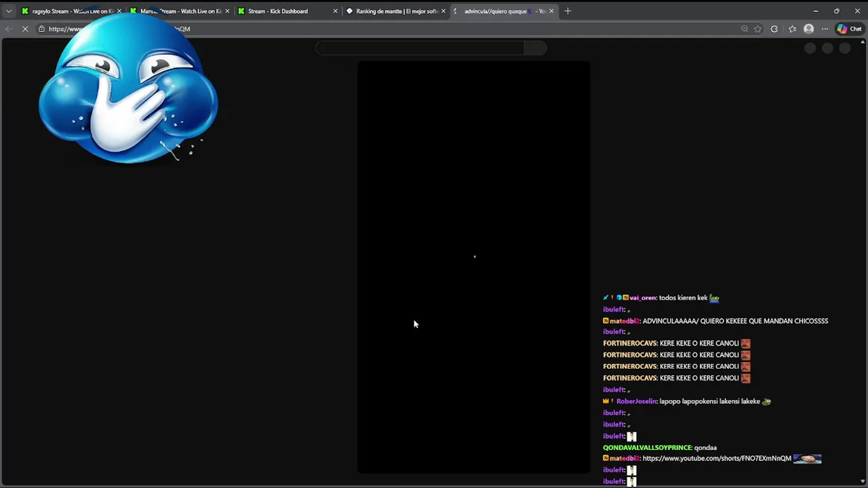Open the browser profile avatar

808,28
